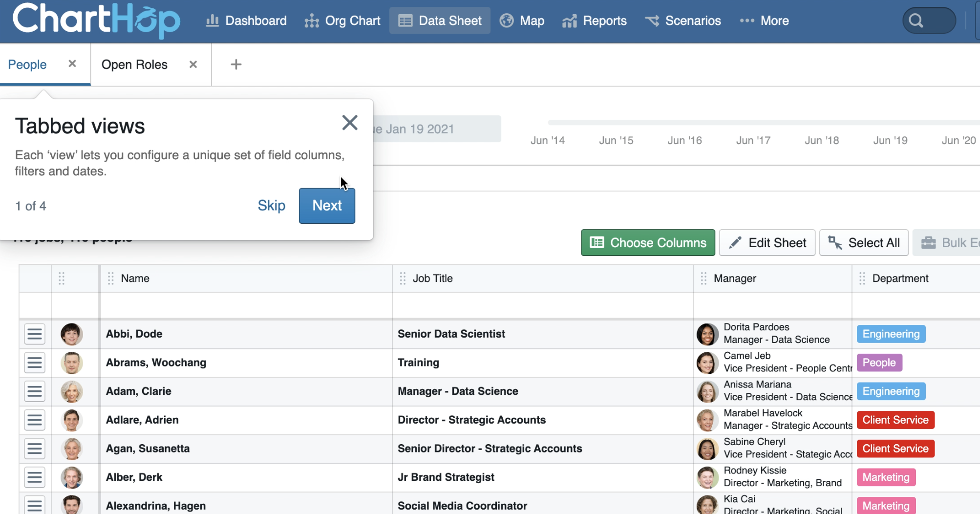Add a new view tab
The image size is (980, 514).
236,64
